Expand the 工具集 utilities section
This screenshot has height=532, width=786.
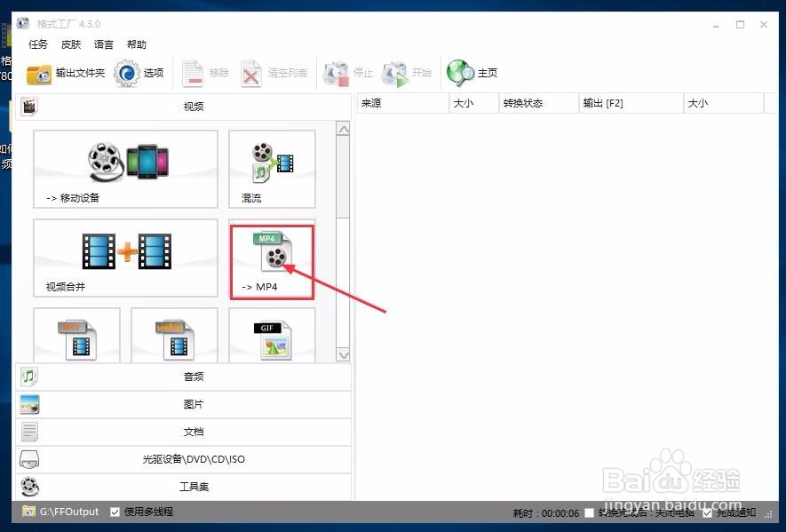[184, 487]
